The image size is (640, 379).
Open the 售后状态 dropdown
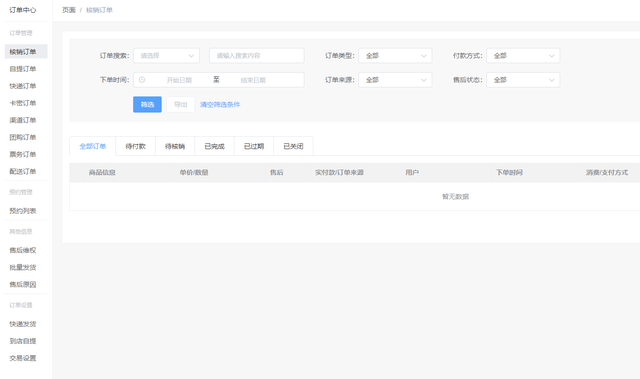tap(523, 80)
